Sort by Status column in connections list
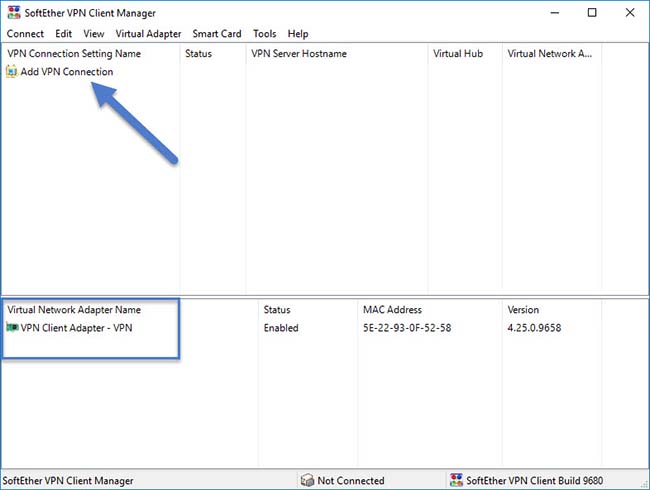 coord(213,53)
